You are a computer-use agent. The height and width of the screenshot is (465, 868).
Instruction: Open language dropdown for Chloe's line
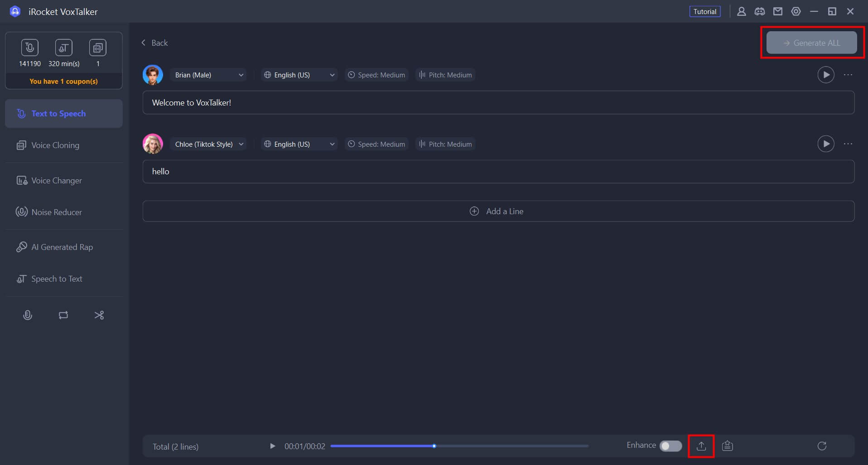pyautogui.click(x=299, y=144)
